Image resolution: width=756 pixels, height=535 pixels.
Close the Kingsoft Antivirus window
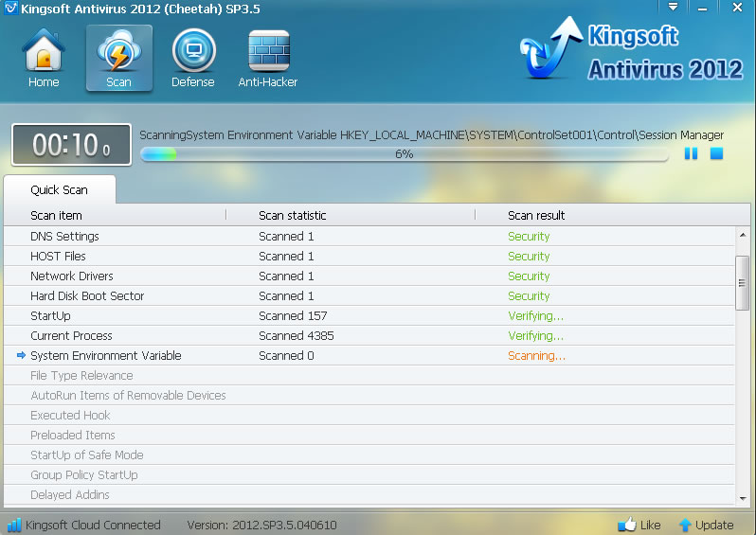click(x=737, y=8)
